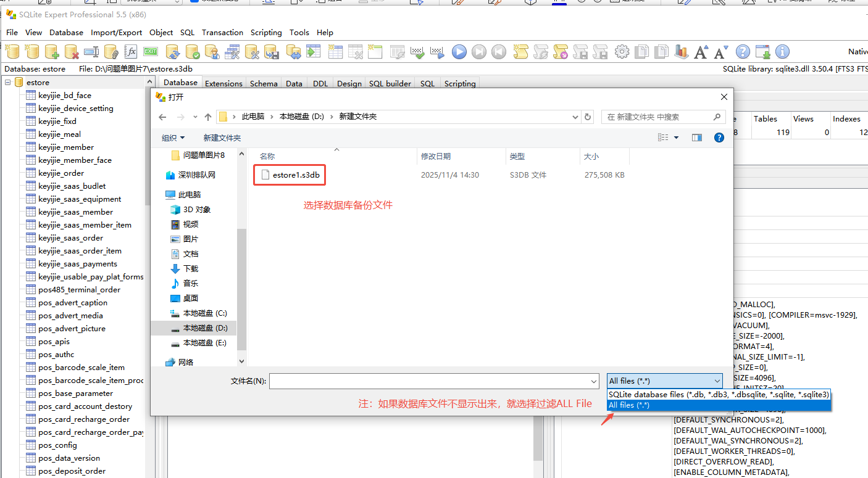868x478 pixels.
Task: Click the 新建文件夹 button in the dialog toolbar
Action: coord(222,138)
